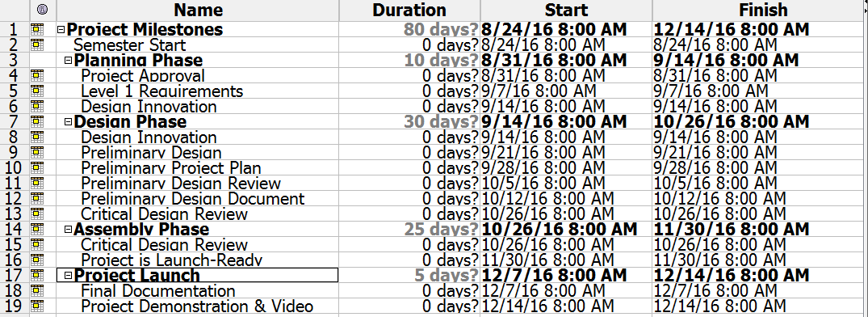868x317 pixels.
Task: Select row number 16
Action: click(14, 260)
